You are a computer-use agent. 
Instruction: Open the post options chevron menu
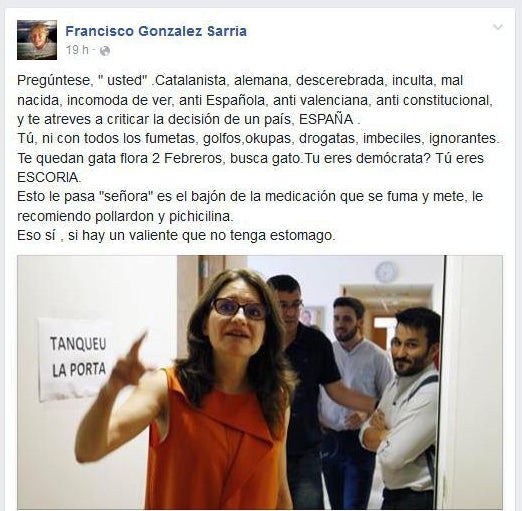point(498,27)
